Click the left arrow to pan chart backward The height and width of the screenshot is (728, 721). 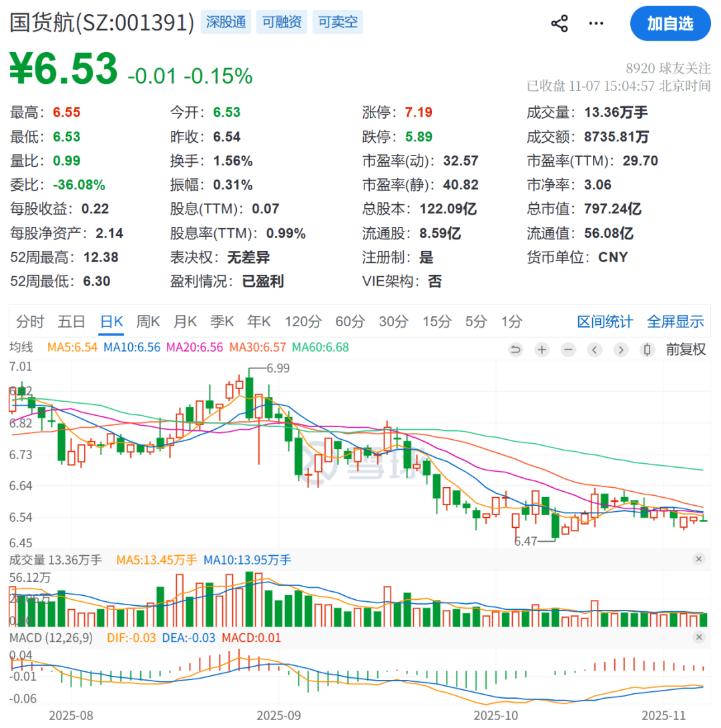click(x=594, y=349)
